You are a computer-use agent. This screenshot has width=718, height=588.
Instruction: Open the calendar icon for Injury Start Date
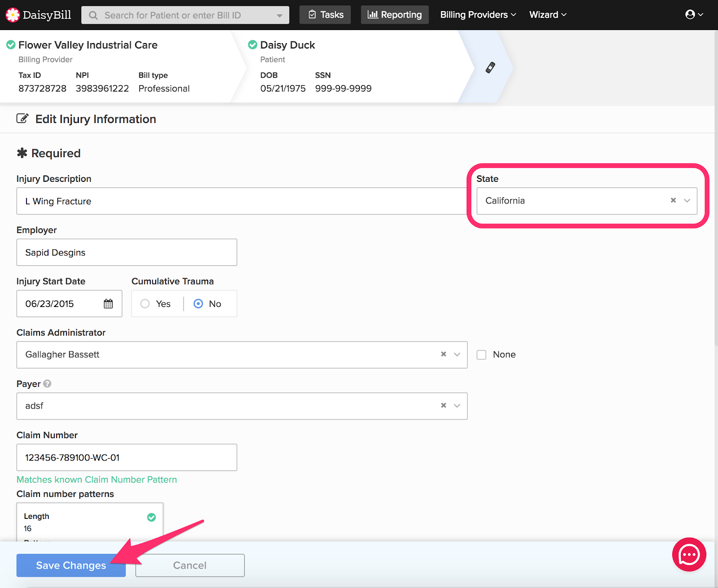pos(108,304)
